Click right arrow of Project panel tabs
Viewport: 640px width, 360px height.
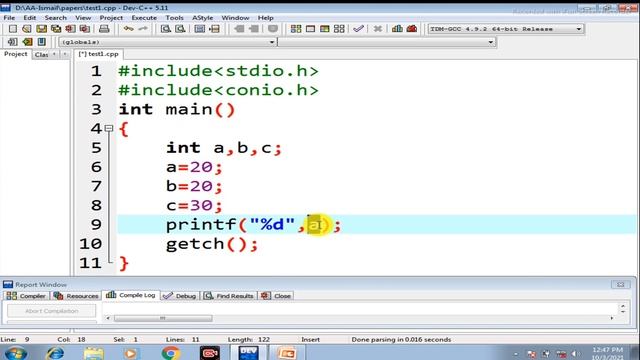coord(65,54)
